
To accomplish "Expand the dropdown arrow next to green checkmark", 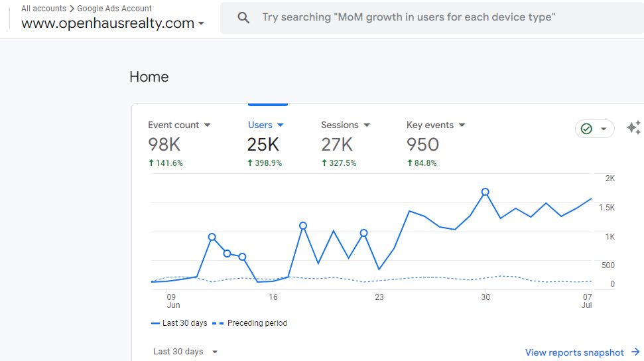I will point(604,129).
